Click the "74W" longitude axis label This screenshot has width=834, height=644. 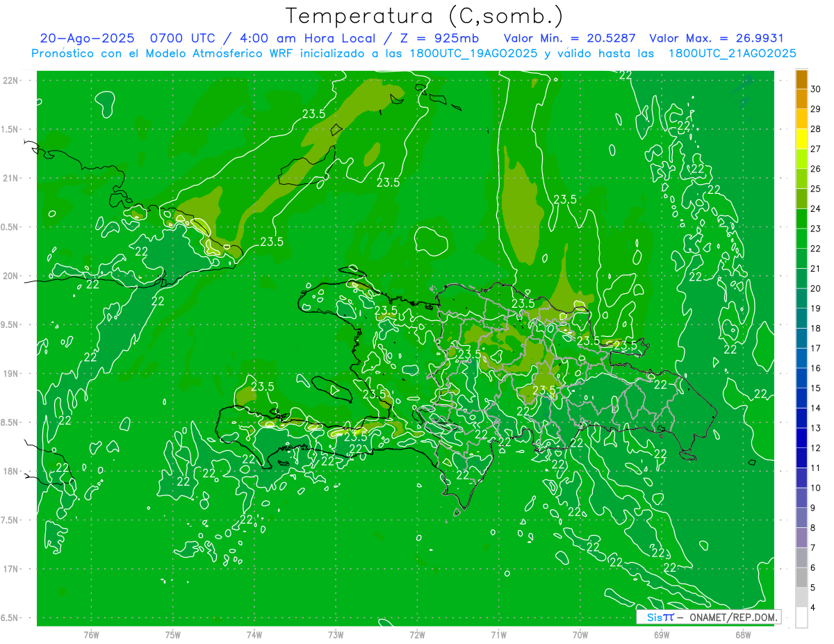coord(254,635)
